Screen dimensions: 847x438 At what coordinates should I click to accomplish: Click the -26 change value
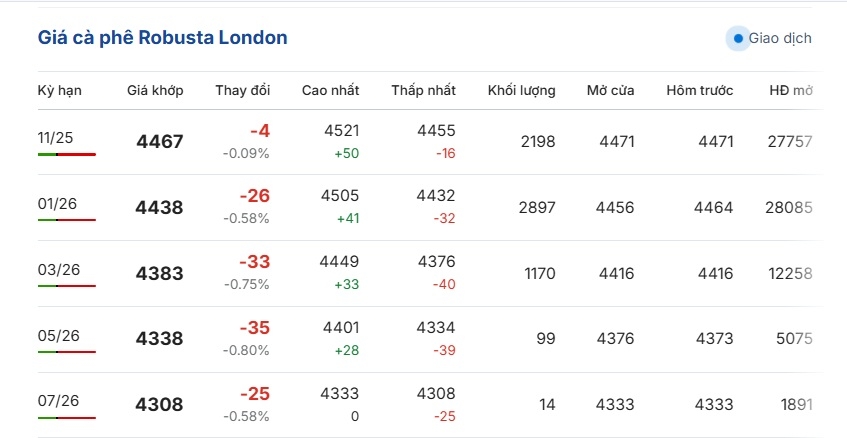click(254, 196)
